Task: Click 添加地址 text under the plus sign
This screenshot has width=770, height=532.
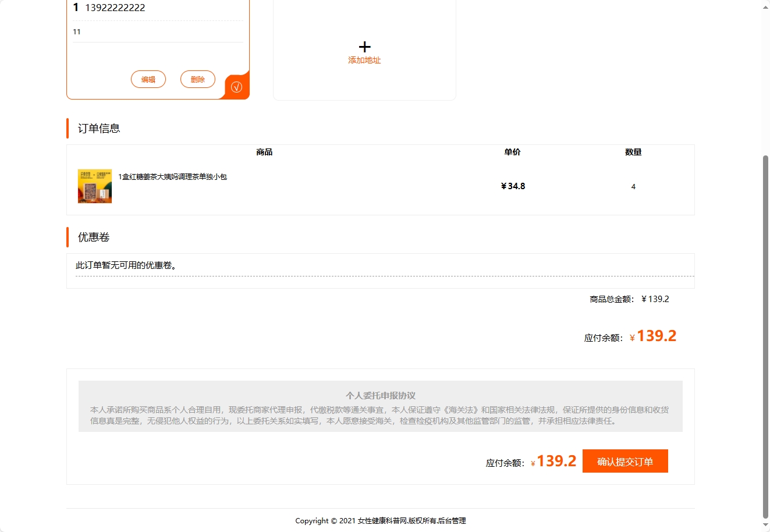Action: coord(364,59)
